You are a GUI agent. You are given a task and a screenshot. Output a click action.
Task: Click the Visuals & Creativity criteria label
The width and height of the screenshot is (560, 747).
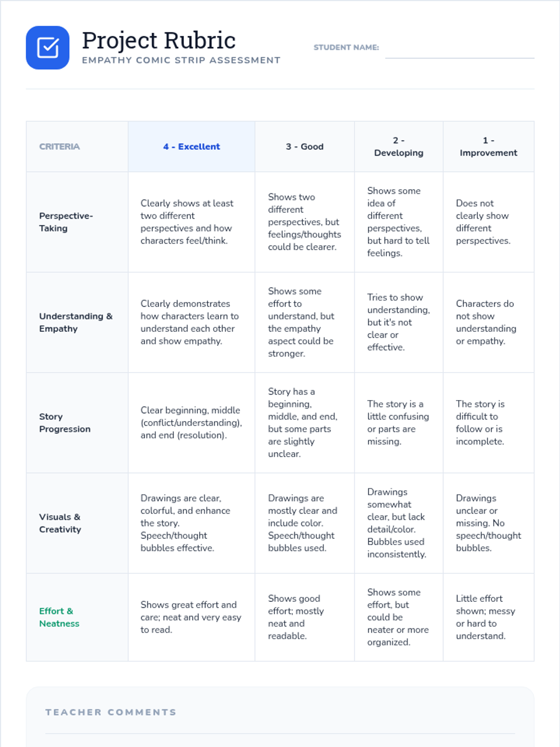click(60, 523)
